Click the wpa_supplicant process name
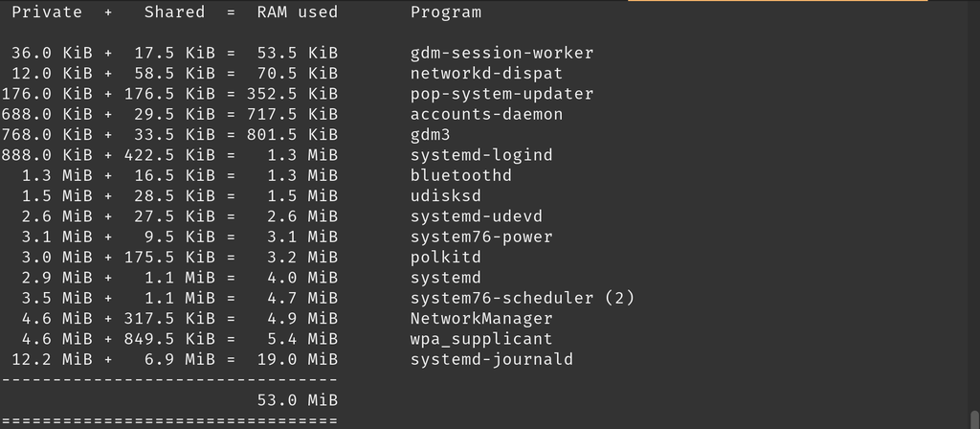Screen dimensions: 980x429 [481, 339]
